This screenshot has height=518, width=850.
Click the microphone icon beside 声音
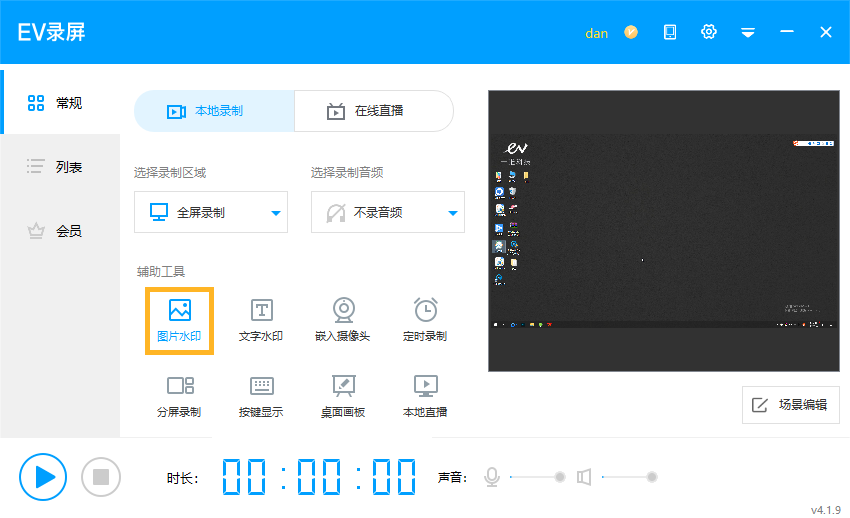492,477
